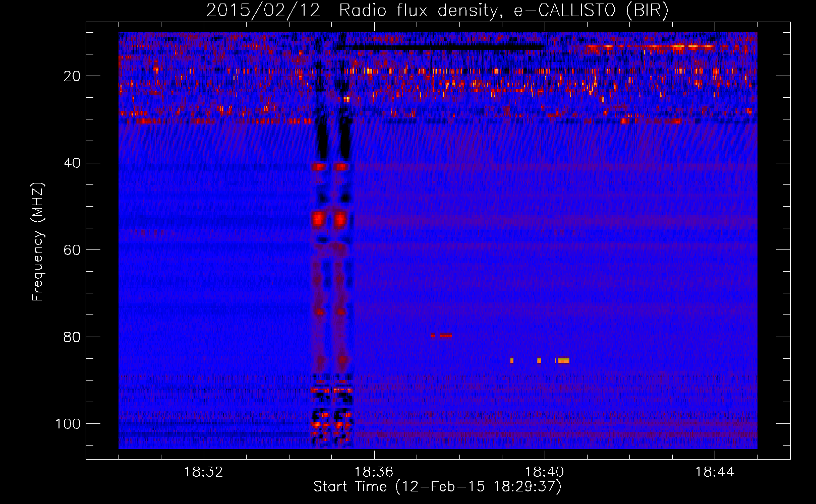Select the 80 frequency tick label

click(73, 337)
